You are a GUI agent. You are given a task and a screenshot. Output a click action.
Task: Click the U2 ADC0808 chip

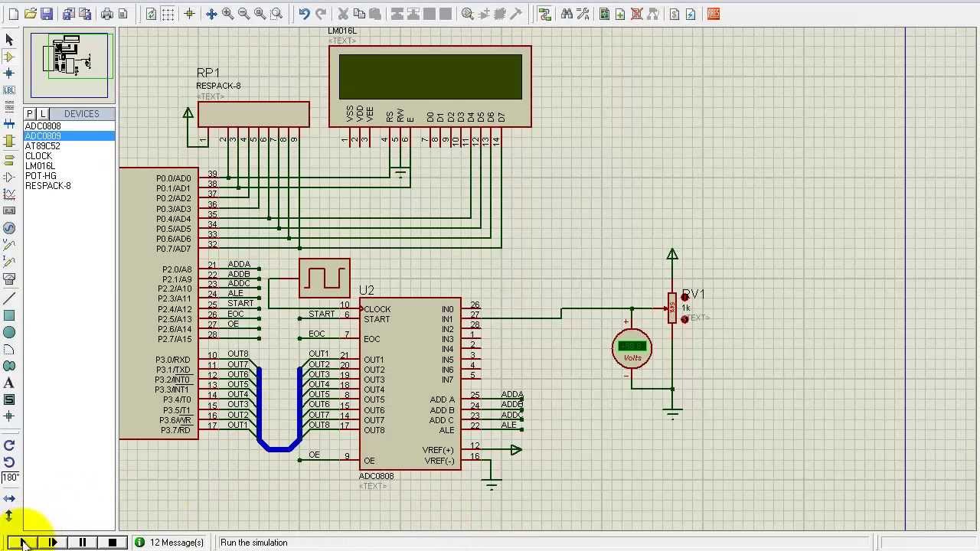[411, 384]
